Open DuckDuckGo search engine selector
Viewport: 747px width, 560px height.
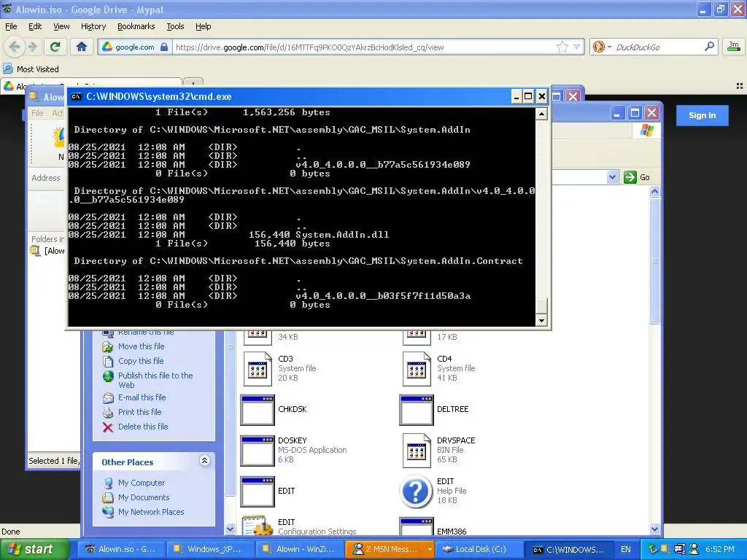[602, 47]
